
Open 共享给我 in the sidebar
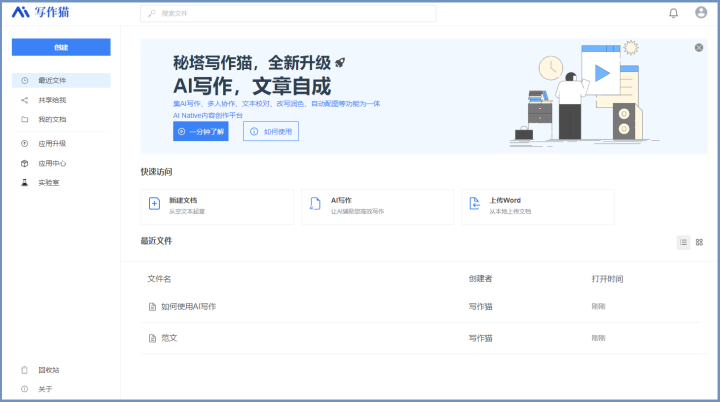(x=61, y=100)
